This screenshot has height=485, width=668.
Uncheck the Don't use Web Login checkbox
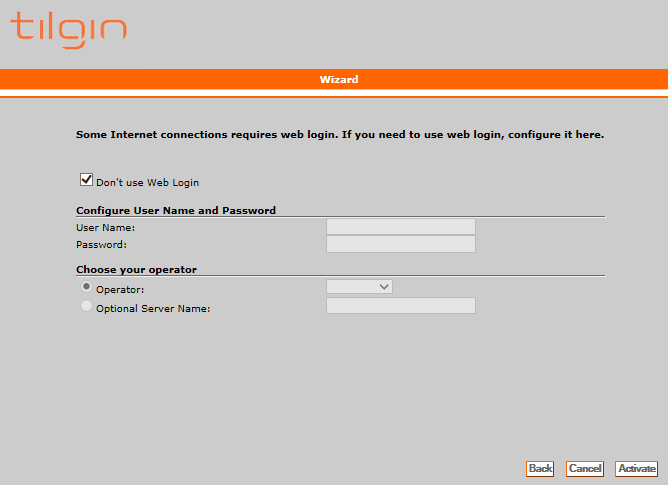click(x=86, y=179)
